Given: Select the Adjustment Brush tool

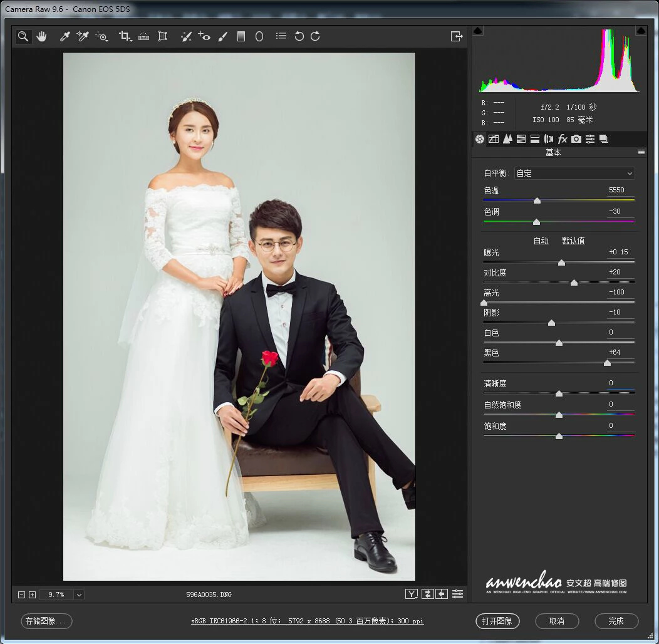Looking at the screenshot, I should point(223,36).
